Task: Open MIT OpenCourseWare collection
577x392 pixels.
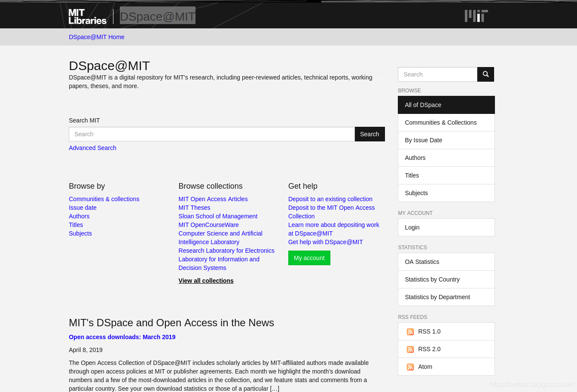Action: 208,225
